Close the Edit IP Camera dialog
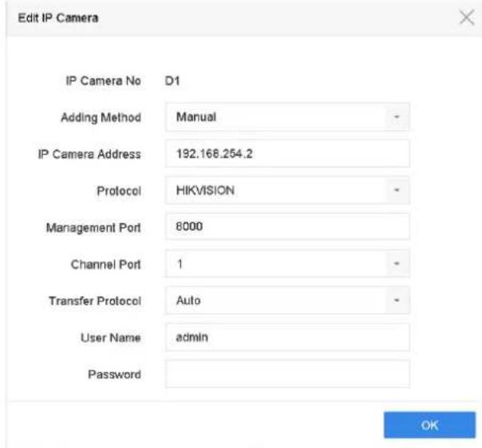This screenshot has height=448, width=482. 467,18
